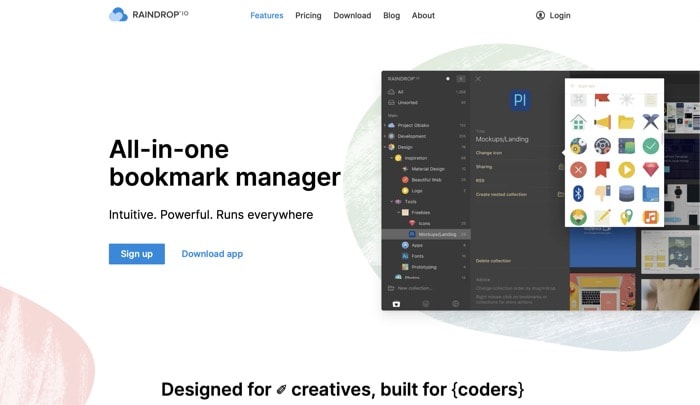Pick the house icon in the picker

click(578, 121)
